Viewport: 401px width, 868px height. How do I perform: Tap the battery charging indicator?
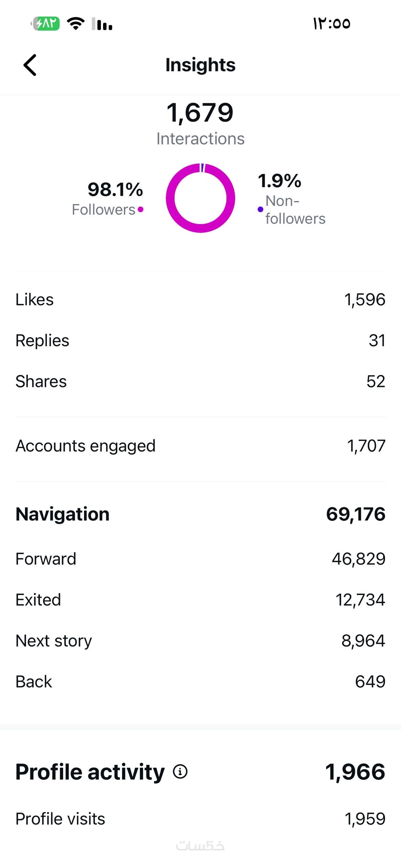[x=45, y=23]
